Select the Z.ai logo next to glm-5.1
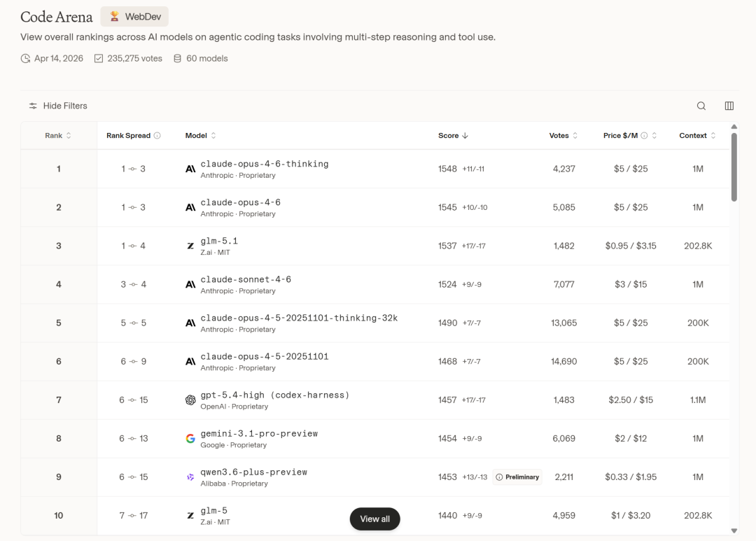Screen dimensions: 756x541 (190, 245)
